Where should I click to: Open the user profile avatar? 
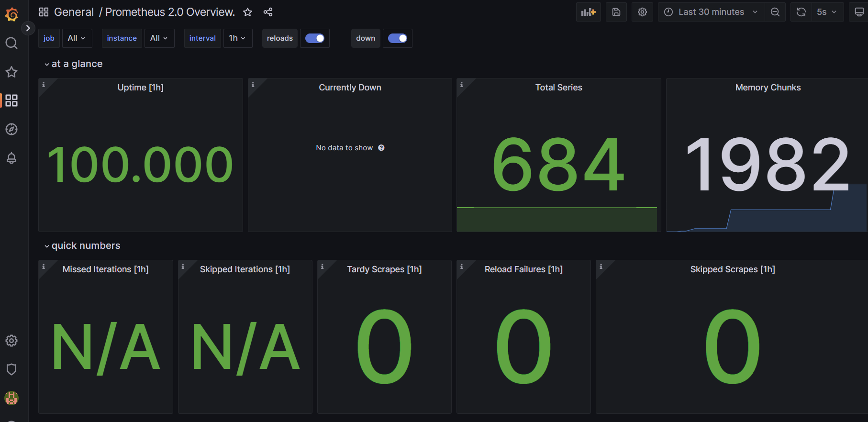click(x=11, y=398)
